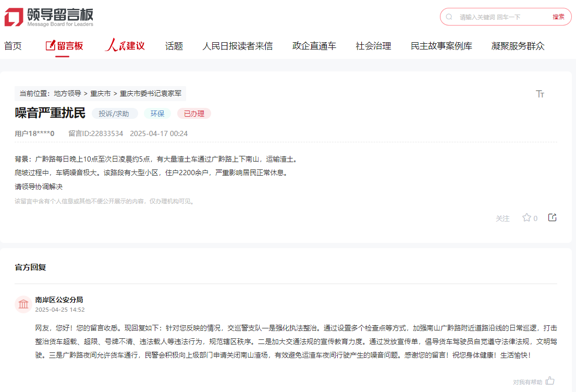
Task: Click the thumbs-up 对我有帮助 icon
Action: (550, 381)
